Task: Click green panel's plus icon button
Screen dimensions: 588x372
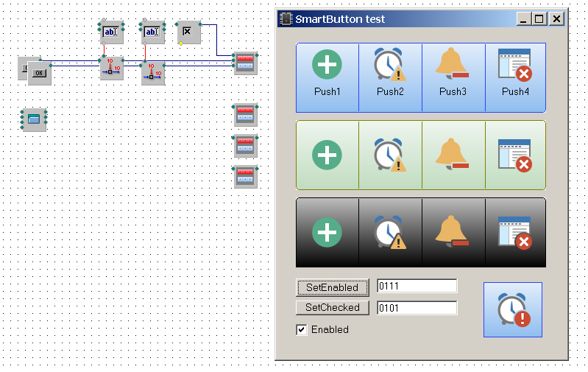Action: tap(327, 155)
